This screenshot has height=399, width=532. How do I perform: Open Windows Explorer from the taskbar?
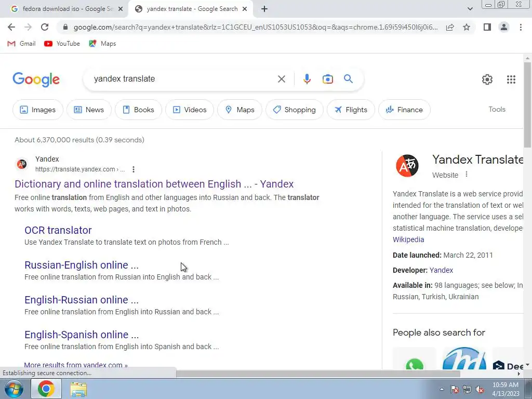pos(78,389)
